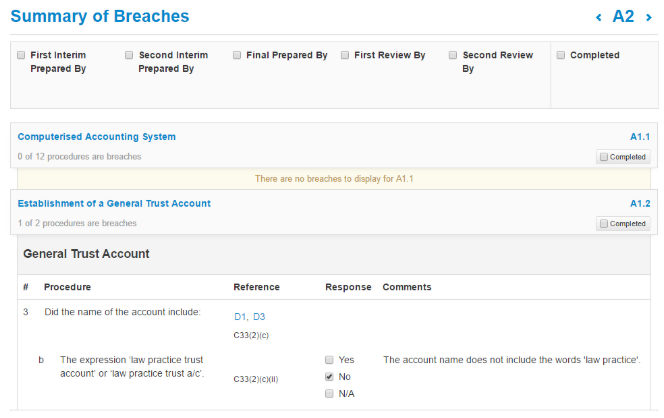The height and width of the screenshot is (418, 664).
Task: Open the Computerised Accounting System section
Action: [96, 137]
